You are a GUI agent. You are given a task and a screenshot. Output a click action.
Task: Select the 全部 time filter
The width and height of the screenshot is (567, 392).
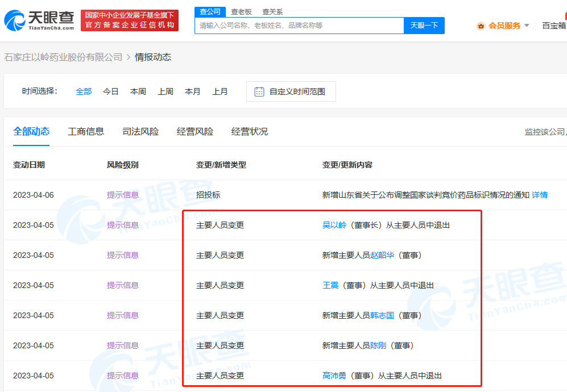coord(84,92)
